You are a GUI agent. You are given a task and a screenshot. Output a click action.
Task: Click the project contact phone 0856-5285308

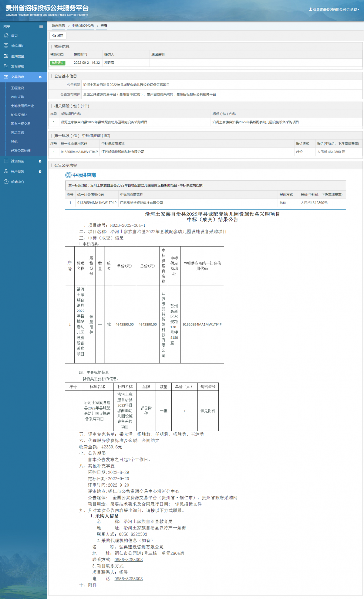pos(128,579)
